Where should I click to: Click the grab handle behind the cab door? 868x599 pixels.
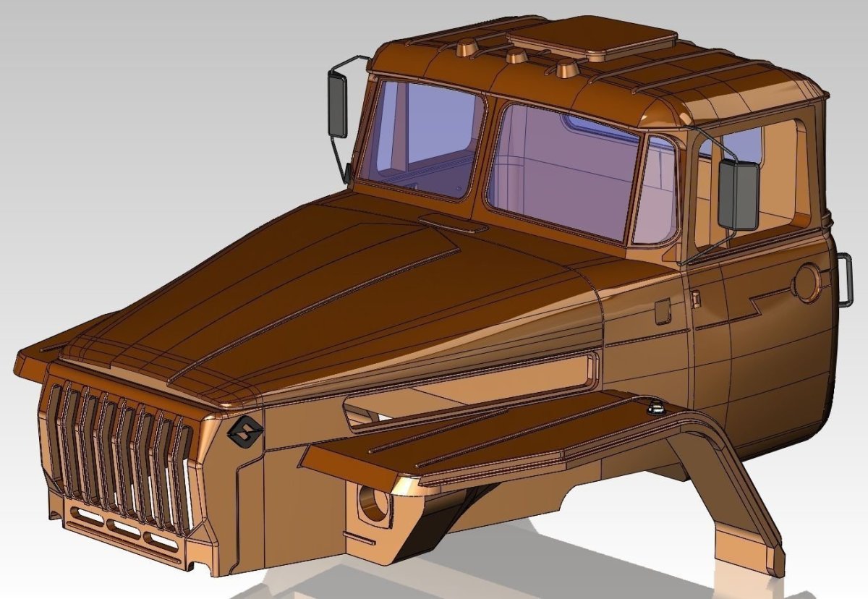(844, 280)
